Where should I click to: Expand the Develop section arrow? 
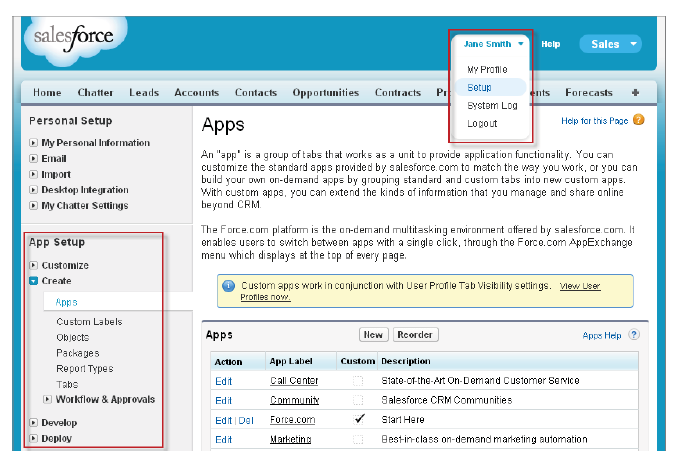point(33,422)
